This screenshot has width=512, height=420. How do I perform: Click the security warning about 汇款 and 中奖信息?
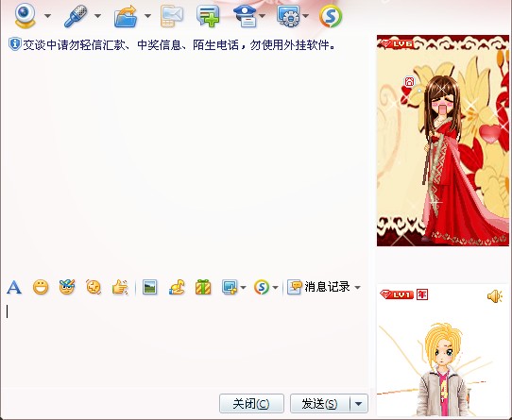pos(179,44)
